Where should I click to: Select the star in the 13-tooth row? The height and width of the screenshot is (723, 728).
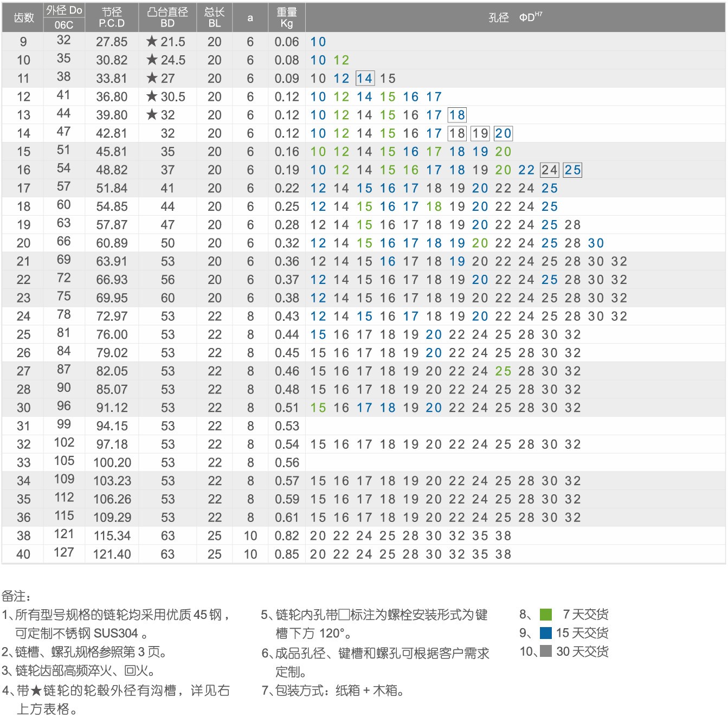point(152,114)
